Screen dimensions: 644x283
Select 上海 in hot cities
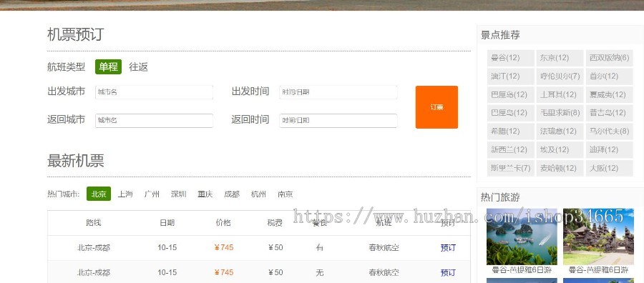point(125,194)
